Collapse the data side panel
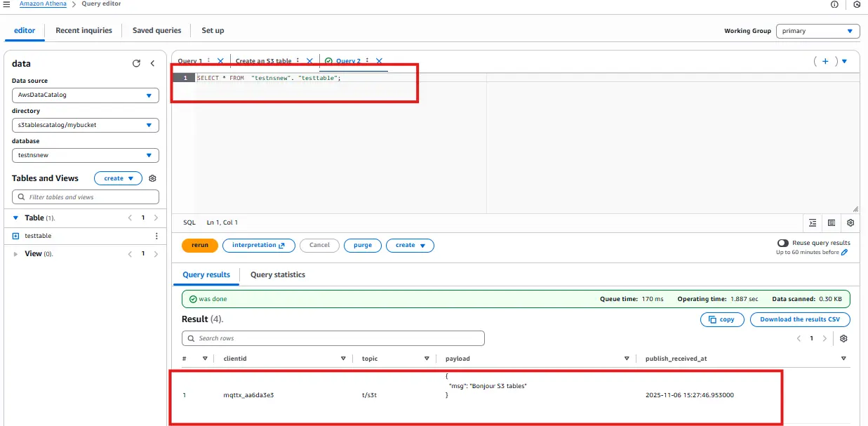This screenshot has width=868, height=426. tap(153, 63)
